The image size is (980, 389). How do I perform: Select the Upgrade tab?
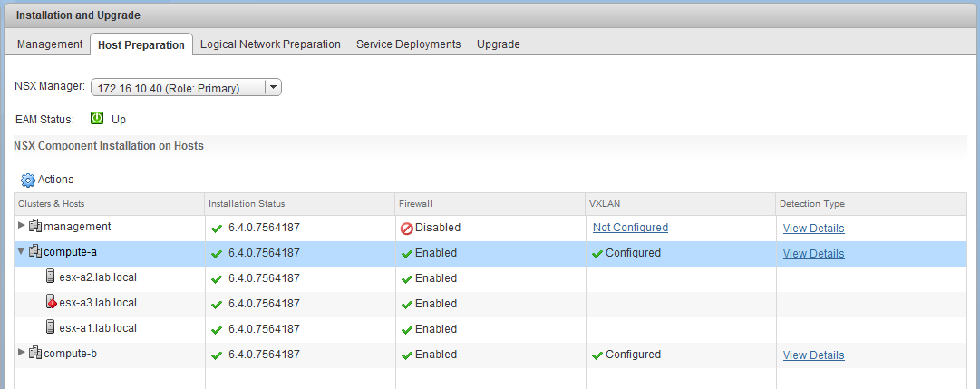pos(498,44)
